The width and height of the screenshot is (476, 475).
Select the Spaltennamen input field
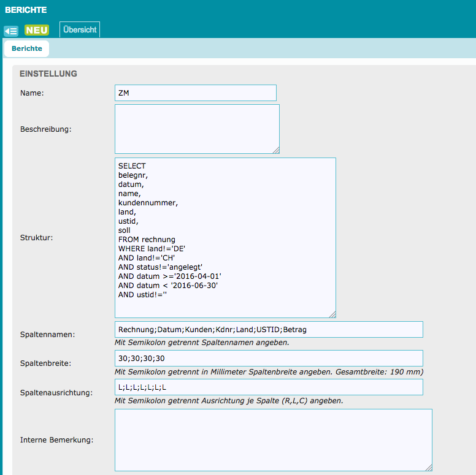[269, 329]
